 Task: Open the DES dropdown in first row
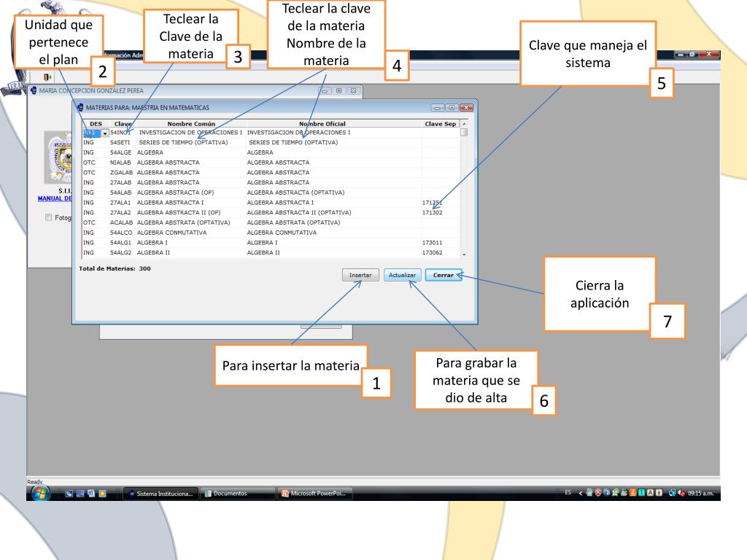[105, 133]
